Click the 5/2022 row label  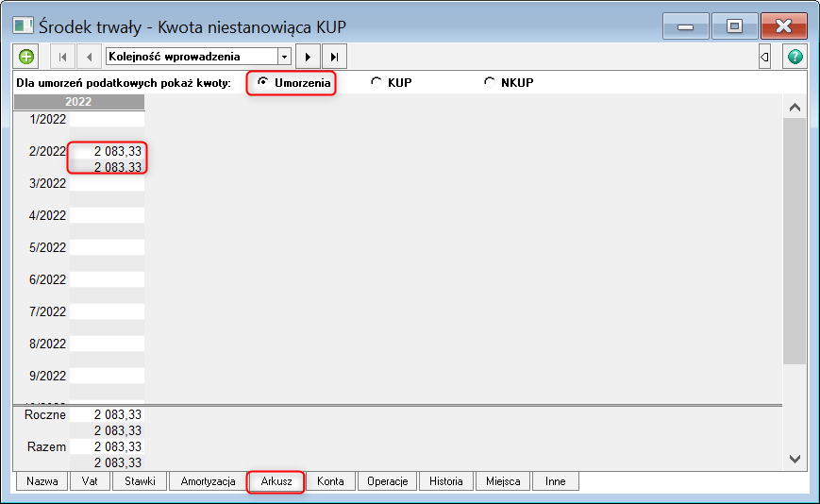click(x=47, y=247)
